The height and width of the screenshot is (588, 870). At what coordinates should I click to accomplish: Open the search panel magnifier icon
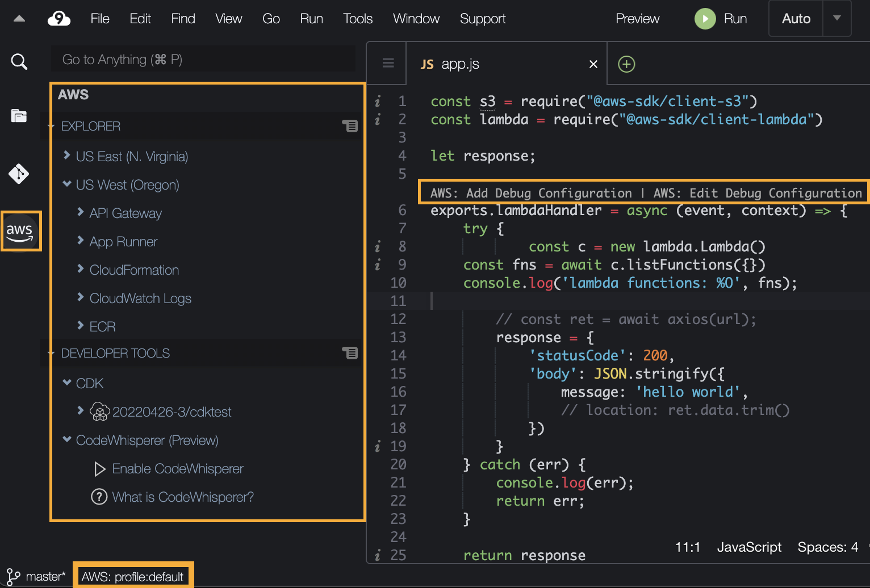[x=19, y=61]
